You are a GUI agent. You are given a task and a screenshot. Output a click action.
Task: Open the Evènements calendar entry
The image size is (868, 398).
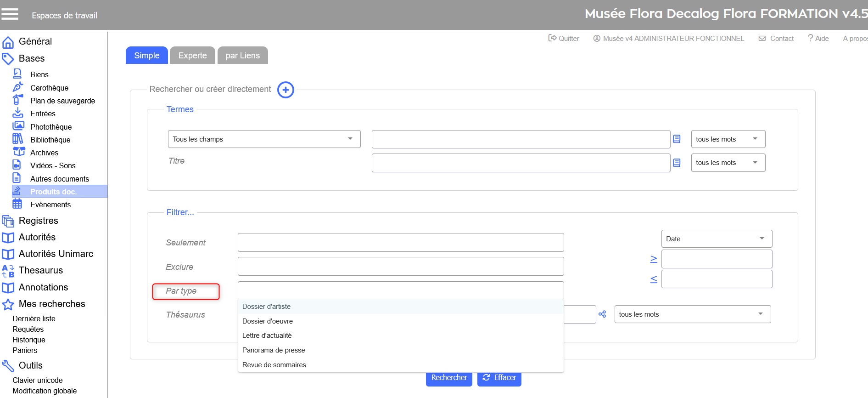50,205
